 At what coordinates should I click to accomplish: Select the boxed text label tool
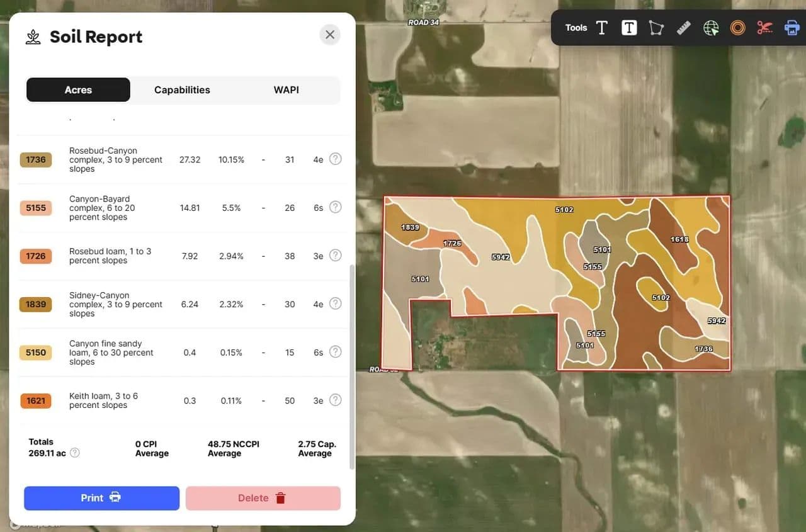point(629,28)
